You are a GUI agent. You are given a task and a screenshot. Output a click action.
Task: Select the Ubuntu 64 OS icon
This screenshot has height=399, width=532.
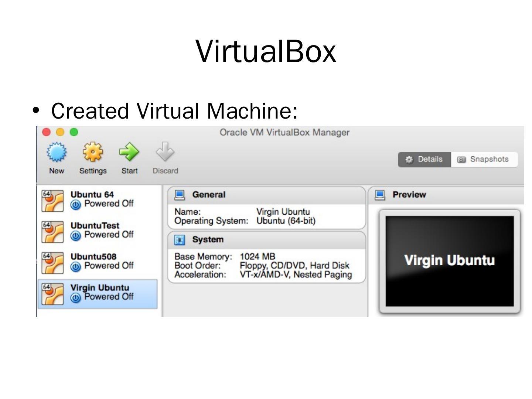(x=52, y=201)
